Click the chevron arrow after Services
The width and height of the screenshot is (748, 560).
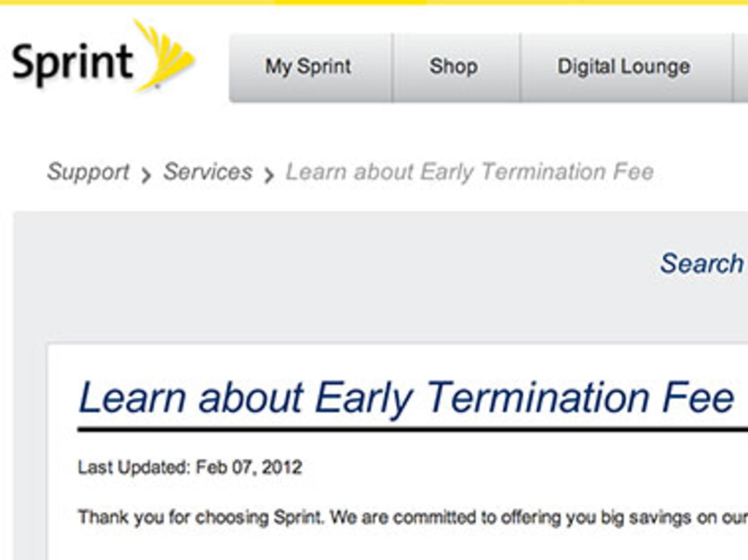(269, 175)
